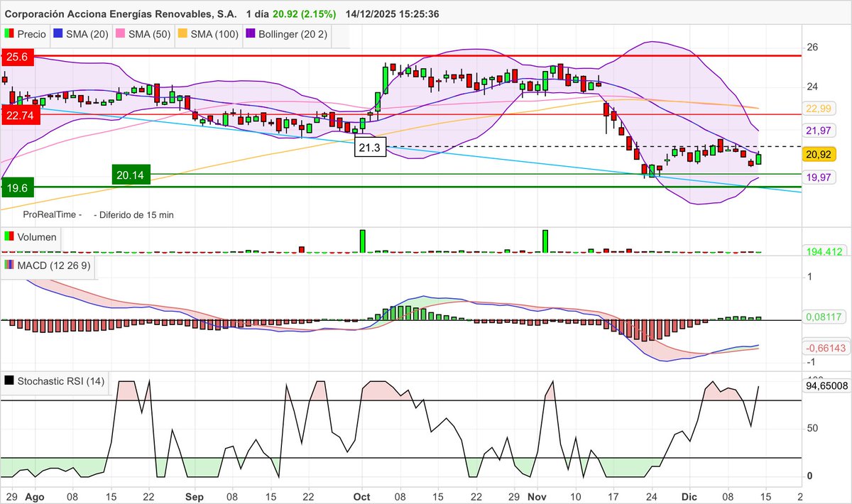This screenshot has height=504, width=852.
Task: Click the 94,65008 Stochastic RSI value
Action: pyautogui.click(x=826, y=386)
